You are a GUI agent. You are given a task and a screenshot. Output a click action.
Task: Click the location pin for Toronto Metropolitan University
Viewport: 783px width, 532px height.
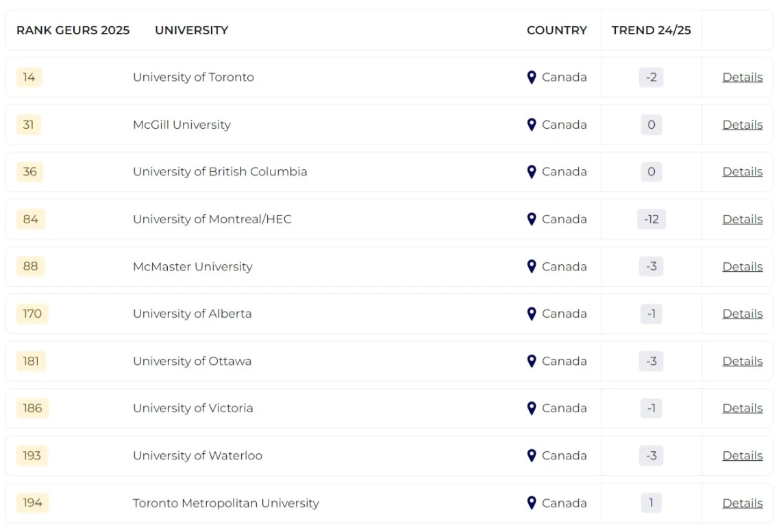532,503
